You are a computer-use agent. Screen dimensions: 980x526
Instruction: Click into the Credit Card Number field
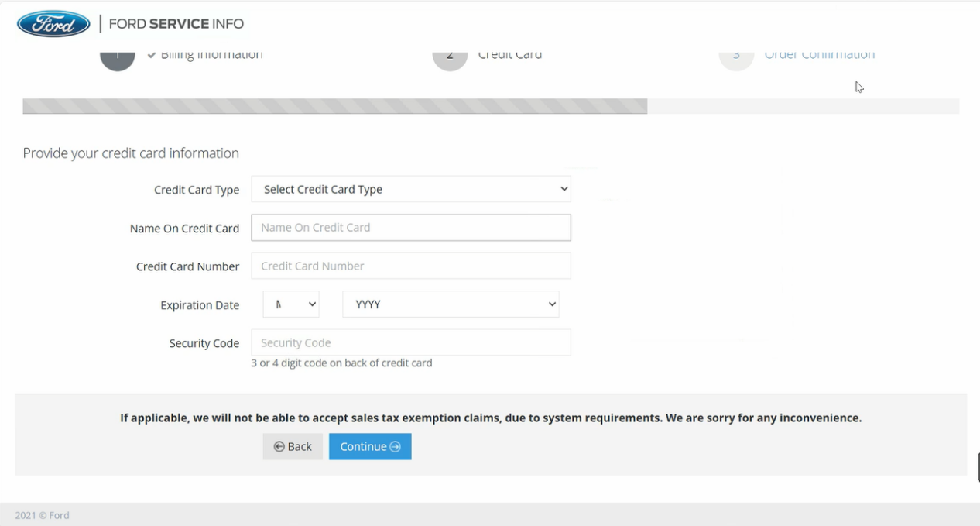410,266
